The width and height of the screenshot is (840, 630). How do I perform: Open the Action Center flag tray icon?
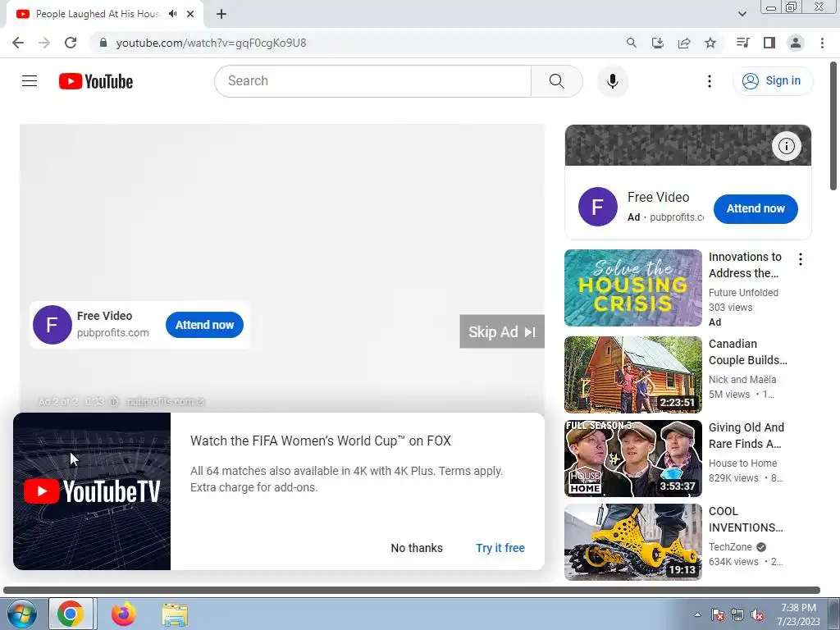coord(718,615)
